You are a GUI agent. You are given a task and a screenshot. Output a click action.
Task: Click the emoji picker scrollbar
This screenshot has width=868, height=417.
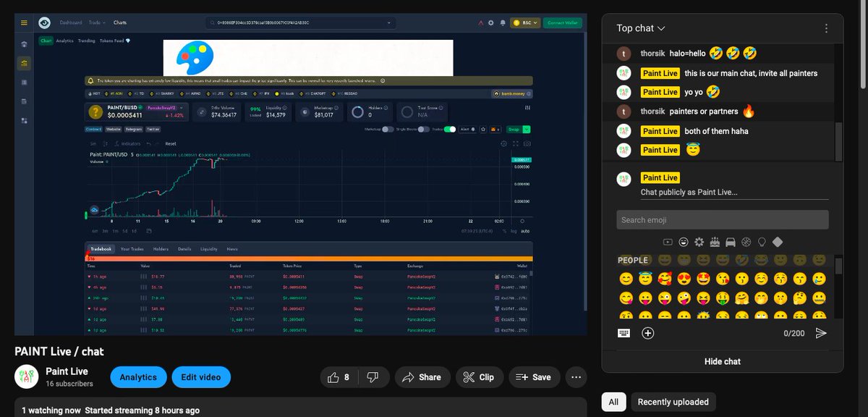tap(838, 266)
